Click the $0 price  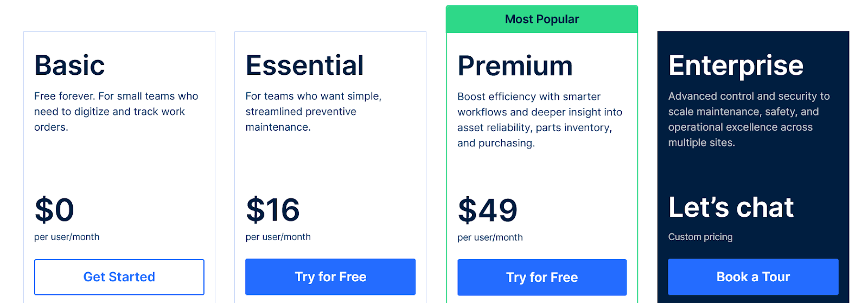[54, 210]
